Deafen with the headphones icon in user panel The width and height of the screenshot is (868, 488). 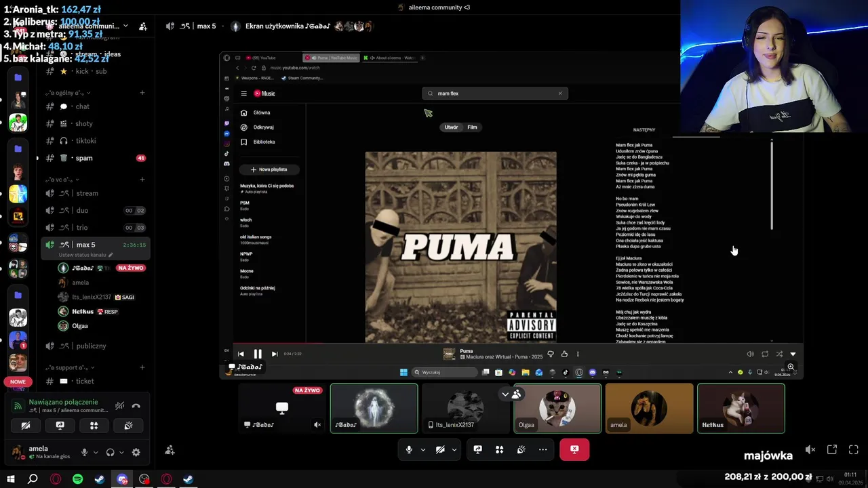tap(110, 452)
